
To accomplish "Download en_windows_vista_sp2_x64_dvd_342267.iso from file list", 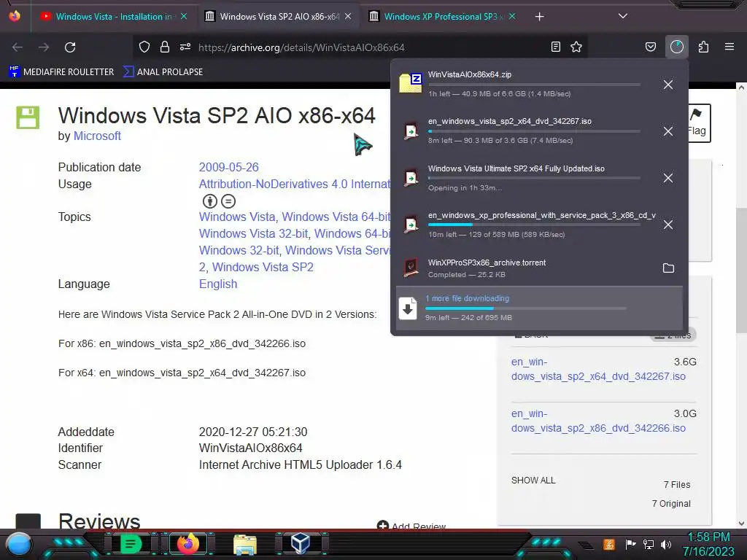I will 598,369.
